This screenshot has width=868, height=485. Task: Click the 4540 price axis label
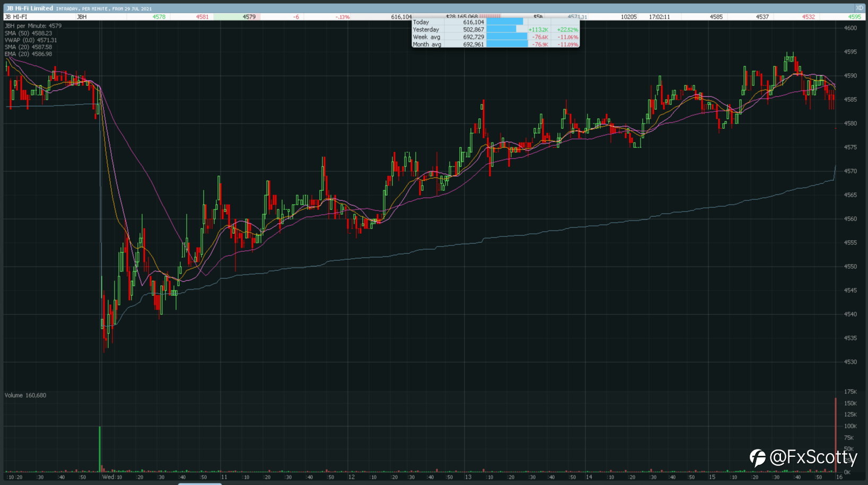click(x=851, y=314)
